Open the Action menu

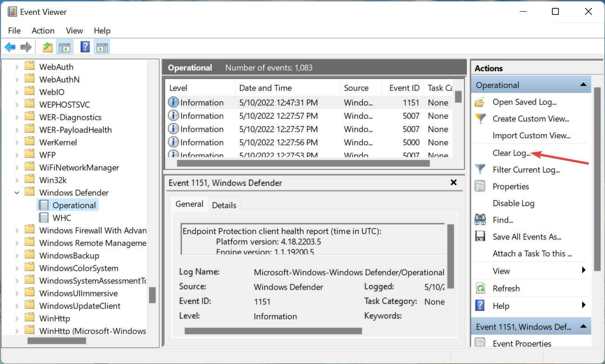point(43,30)
